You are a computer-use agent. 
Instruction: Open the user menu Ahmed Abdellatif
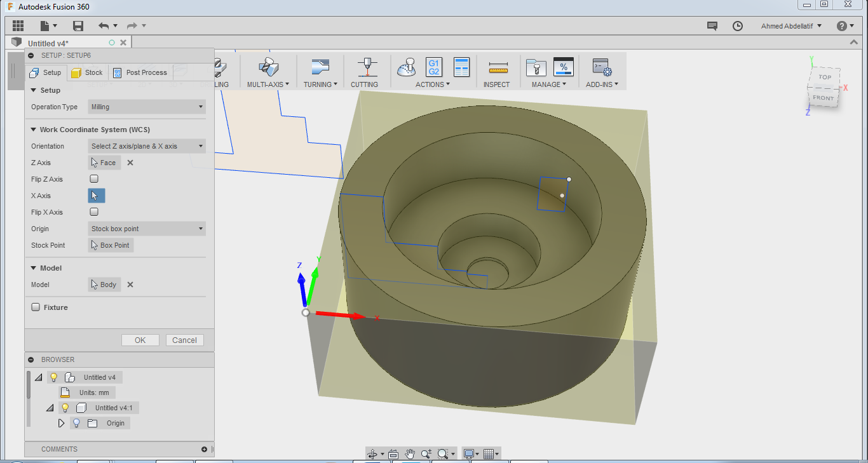[x=791, y=26]
